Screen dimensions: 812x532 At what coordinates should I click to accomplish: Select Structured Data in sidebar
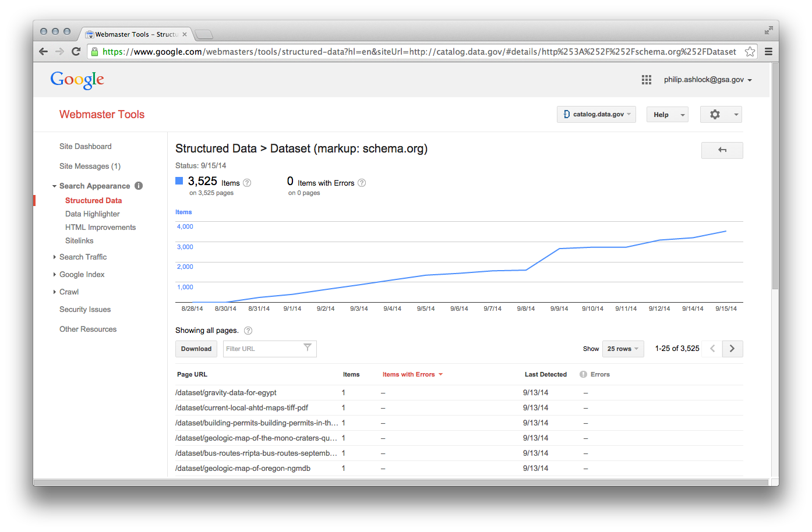(93, 200)
